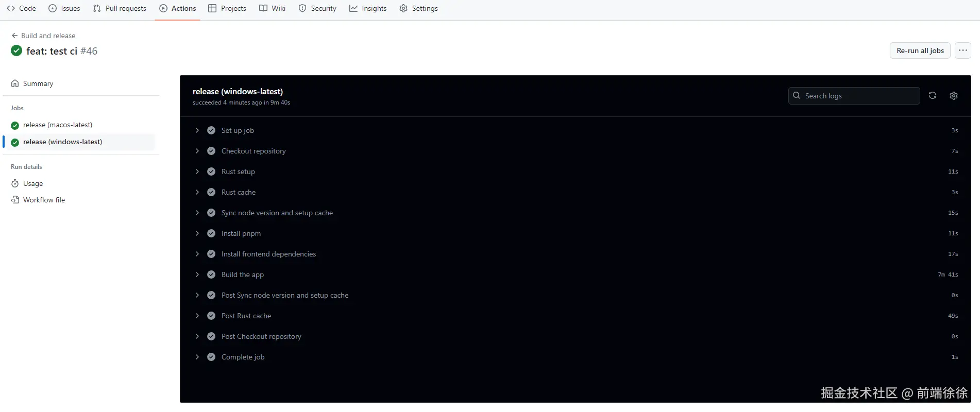Click the green status icon for macos-latest job
Screen dimensions: 980x412
click(x=15, y=125)
